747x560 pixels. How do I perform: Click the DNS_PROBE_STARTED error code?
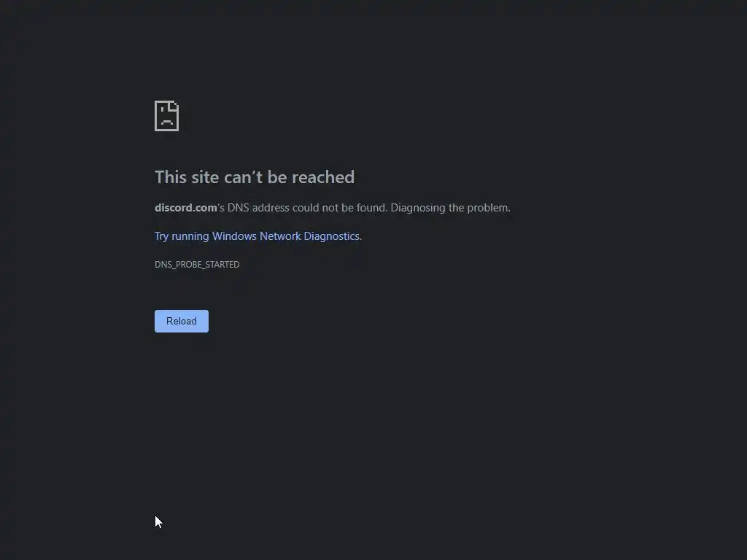[x=197, y=264]
